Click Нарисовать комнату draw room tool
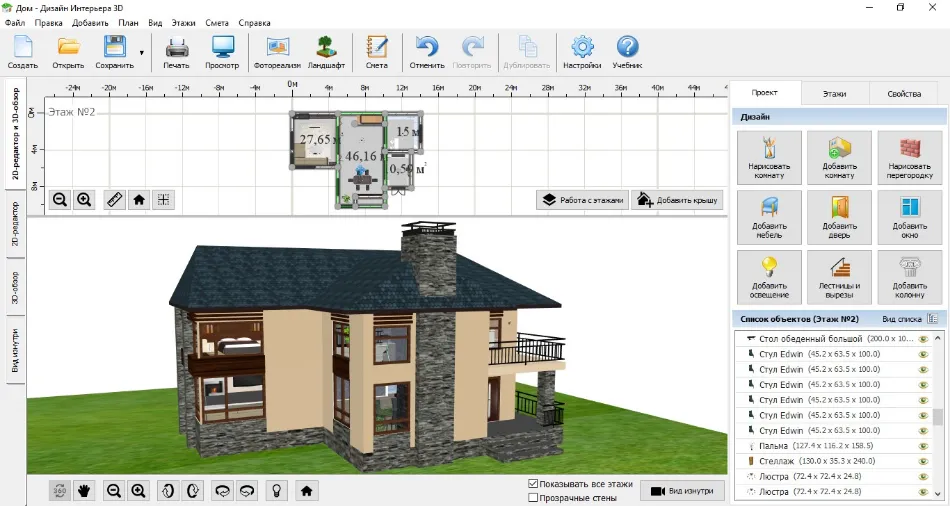 point(769,158)
